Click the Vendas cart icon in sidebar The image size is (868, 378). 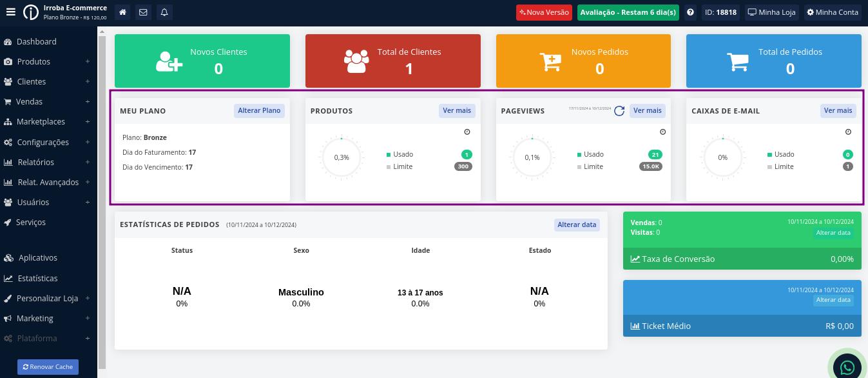[8, 102]
